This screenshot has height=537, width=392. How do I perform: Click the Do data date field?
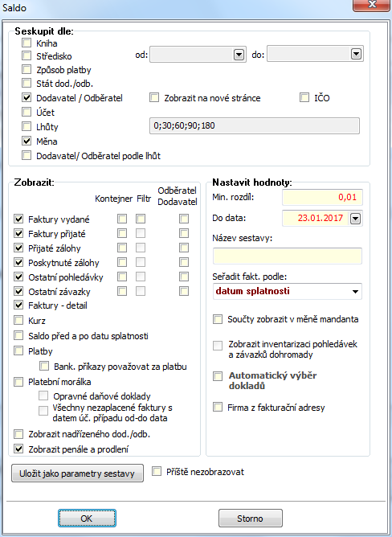click(316, 218)
